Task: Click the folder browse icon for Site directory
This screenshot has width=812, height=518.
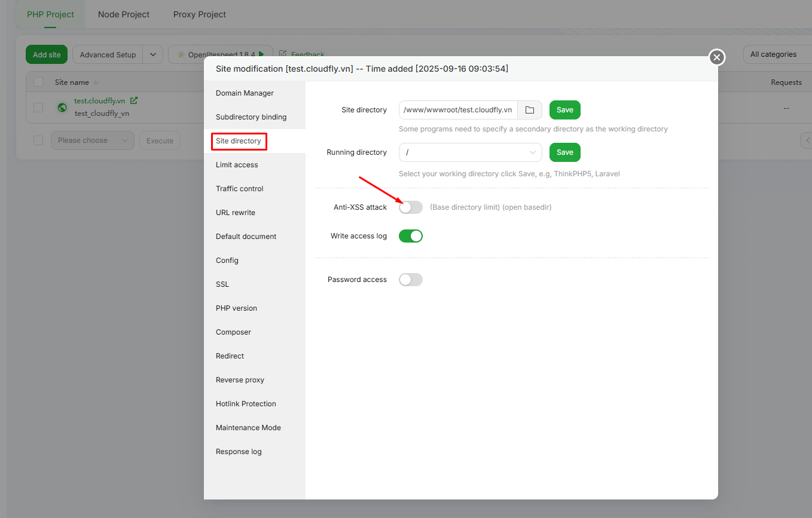Action: point(529,110)
